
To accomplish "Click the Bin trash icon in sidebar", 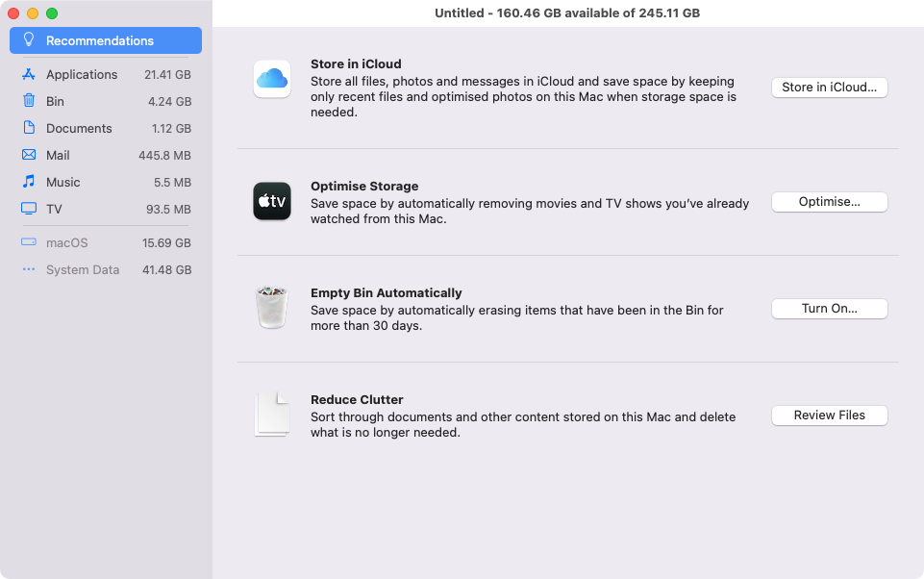I will coord(28,100).
